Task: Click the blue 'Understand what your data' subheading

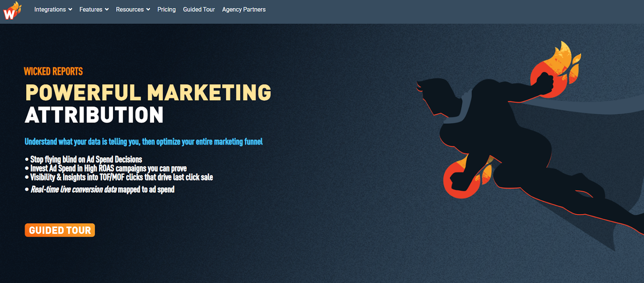Action: tap(144, 141)
